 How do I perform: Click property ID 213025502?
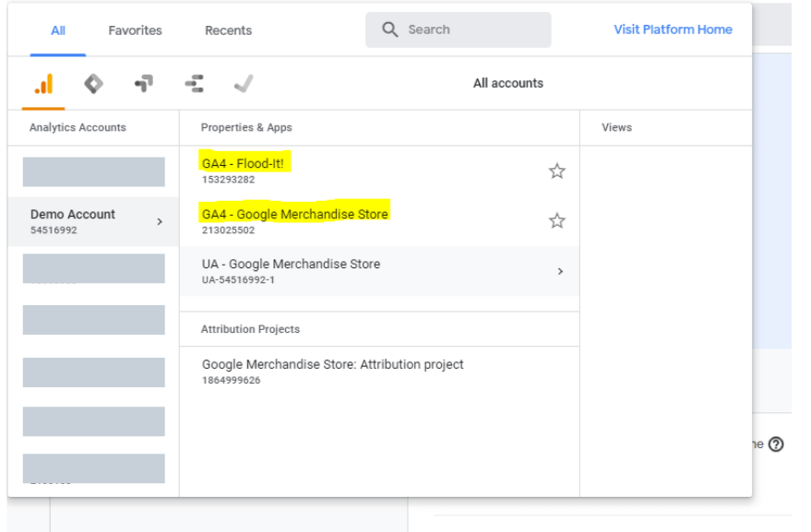pyautogui.click(x=228, y=231)
